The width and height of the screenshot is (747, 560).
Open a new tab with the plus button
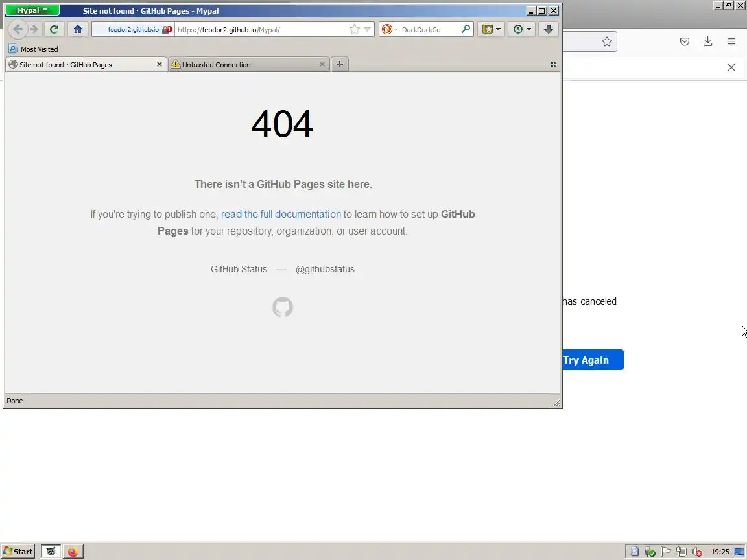pyautogui.click(x=340, y=64)
